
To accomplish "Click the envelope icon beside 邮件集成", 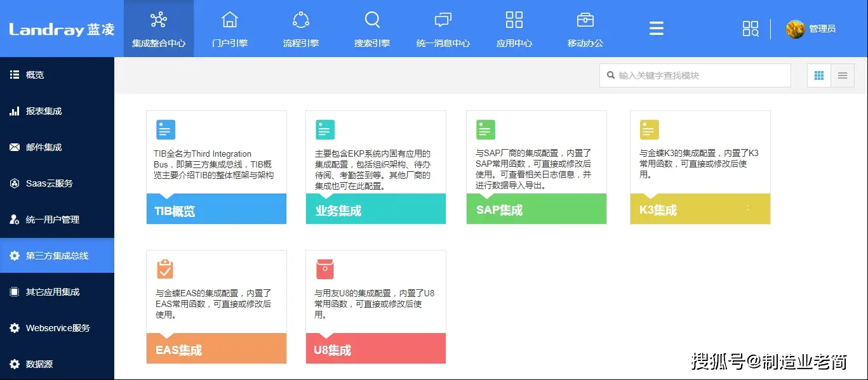I will (15, 147).
